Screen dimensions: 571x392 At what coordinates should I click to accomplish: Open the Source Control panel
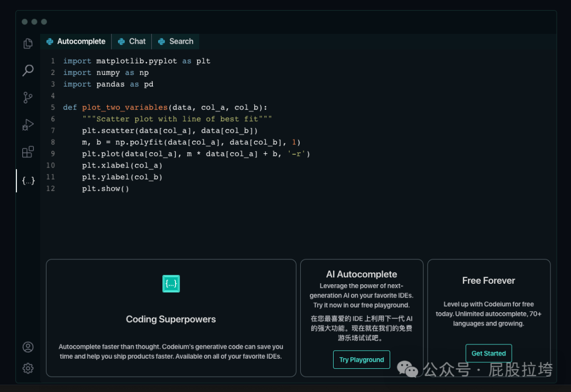point(27,97)
